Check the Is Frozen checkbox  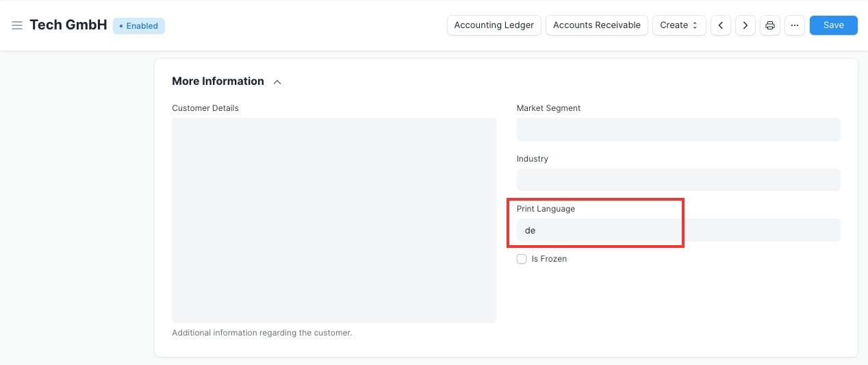pos(522,259)
